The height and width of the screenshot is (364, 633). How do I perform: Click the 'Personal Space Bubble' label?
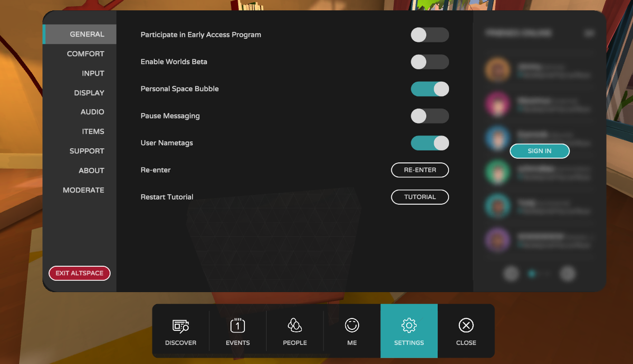click(x=179, y=89)
